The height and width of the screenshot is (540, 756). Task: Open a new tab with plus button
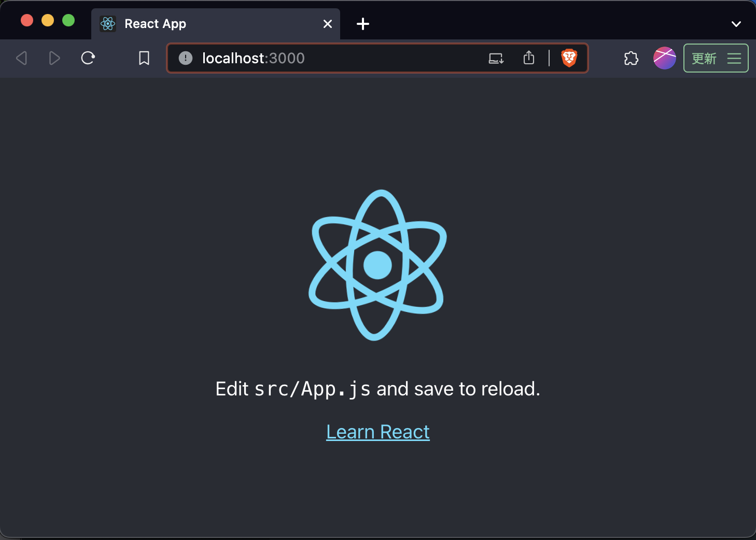point(363,24)
